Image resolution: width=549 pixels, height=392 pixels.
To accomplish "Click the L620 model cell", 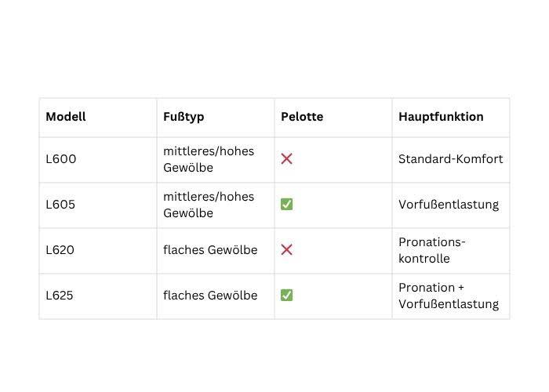I will click(x=61, y=250).
